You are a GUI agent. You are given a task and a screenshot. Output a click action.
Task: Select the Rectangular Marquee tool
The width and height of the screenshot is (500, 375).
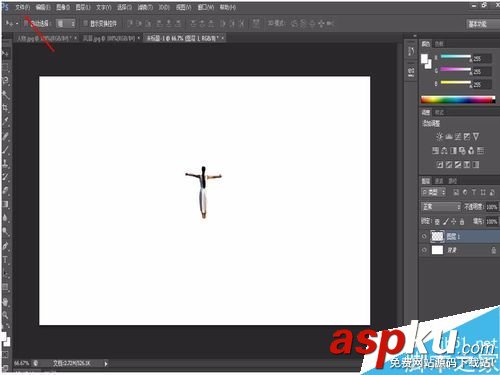tap(5, 67)
